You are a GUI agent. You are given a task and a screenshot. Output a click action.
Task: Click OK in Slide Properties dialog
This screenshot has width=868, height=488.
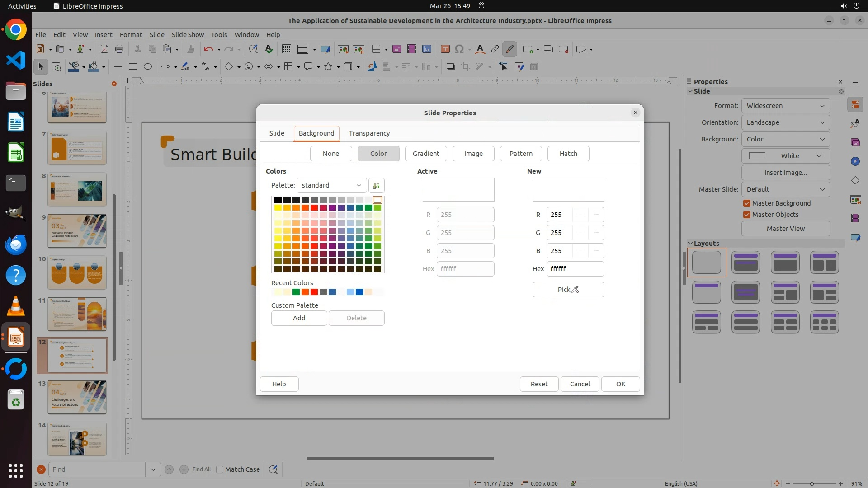click(620, 384)
